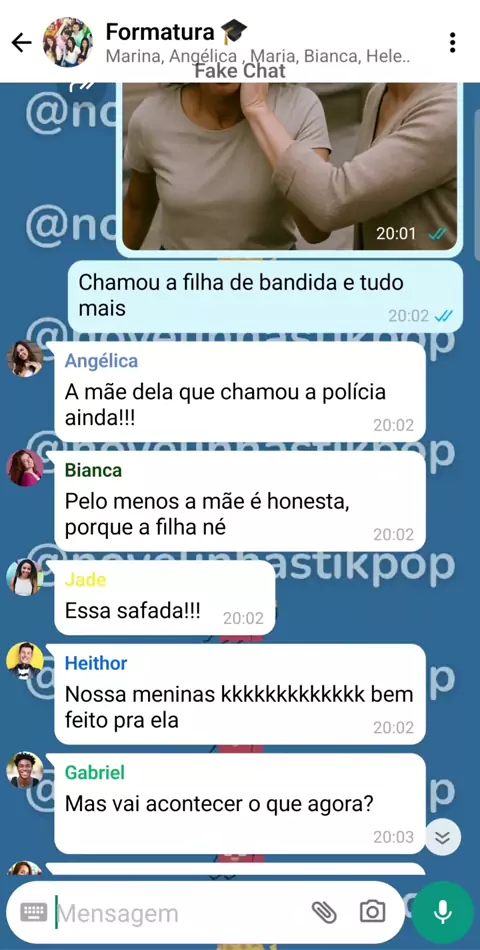480x950 pixels.
Task: Tap Jade's avatar picture
Action: (x=25, y=577)
